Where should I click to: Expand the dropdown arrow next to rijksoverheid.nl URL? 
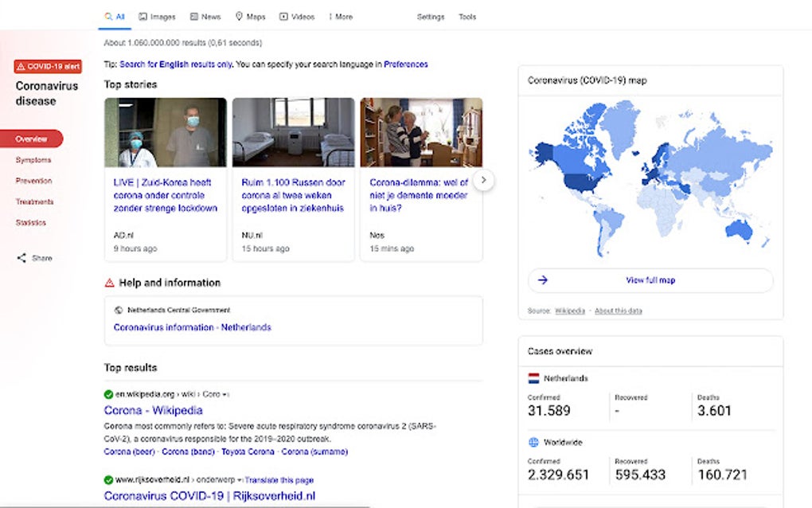(x=240, y=480)
